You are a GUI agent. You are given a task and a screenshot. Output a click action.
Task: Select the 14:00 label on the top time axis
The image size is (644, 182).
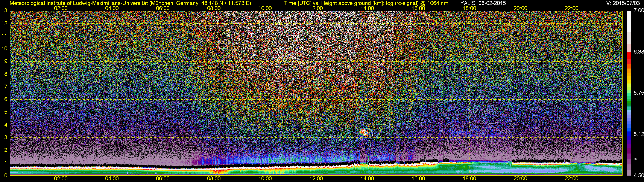tap(367, 8)
